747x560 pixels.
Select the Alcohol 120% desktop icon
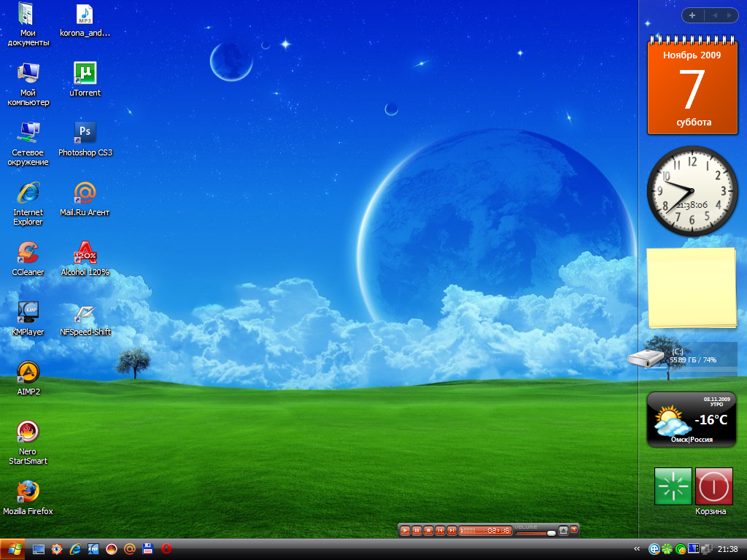(x=85, y=253)
